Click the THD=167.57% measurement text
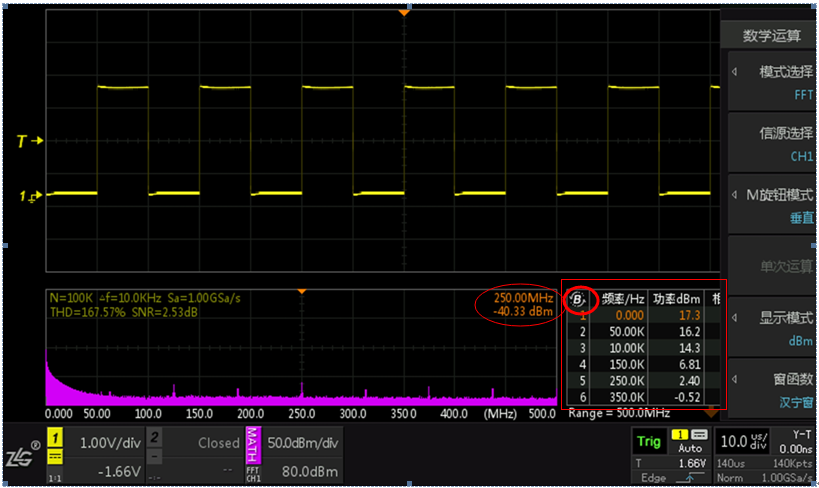The width and height of the screenshot is (819, 488). (88, 312)
